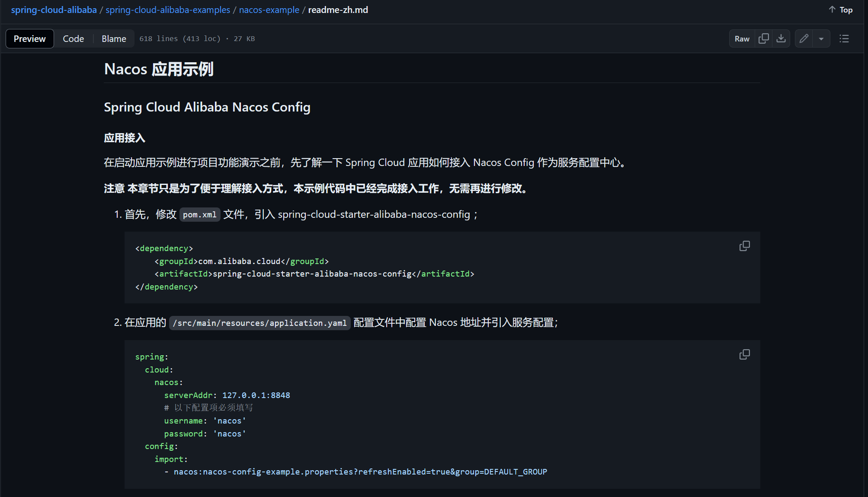The height and width of the screenshot is (497, 868).
Task: Switch to Code tab
Action: 73,38
